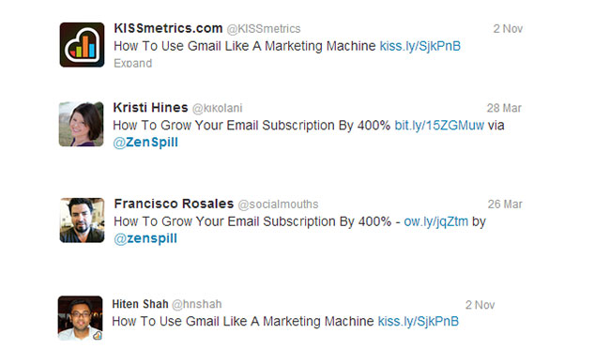The image size is (610, 364).
Task: Open Francisco Rosales profile photo
Action: click(x=82, y=220)
